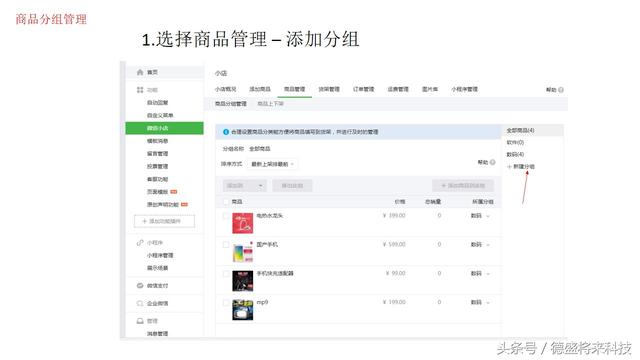Switch to the 货架管理 tab
640x360 pixels.
coord(329,89)
